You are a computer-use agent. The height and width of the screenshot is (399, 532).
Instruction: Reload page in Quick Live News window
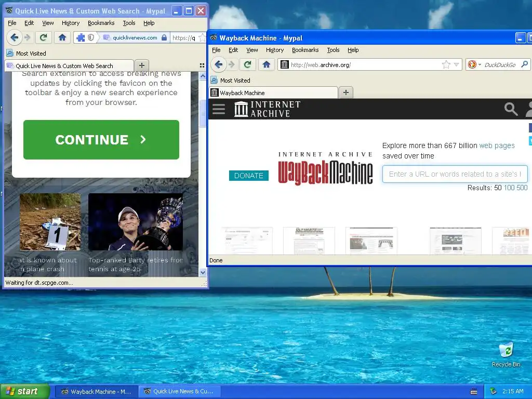(x=43, y=37)
